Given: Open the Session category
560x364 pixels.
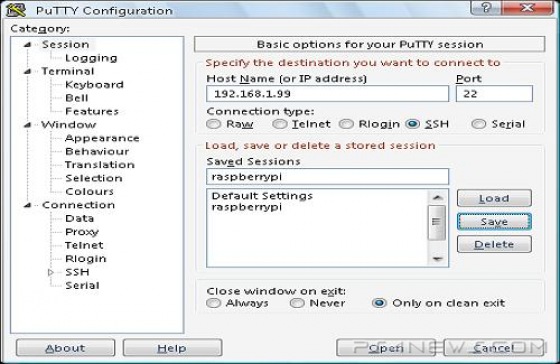Looking at the screenshot, I should [x=66, y=45].
